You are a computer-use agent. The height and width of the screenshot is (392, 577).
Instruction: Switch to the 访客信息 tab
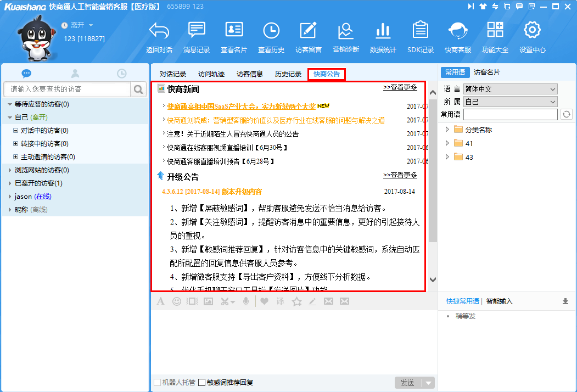coord(250,74)
